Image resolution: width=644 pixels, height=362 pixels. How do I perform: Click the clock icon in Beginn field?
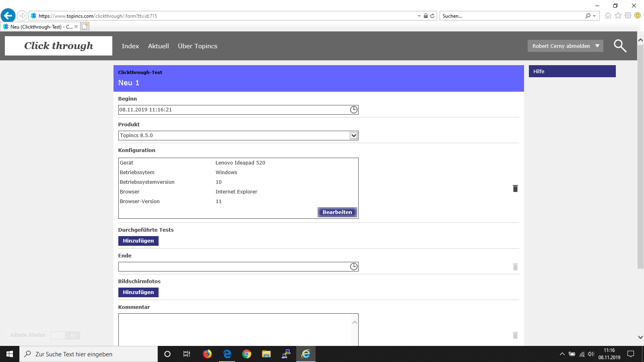pos(353,110)
